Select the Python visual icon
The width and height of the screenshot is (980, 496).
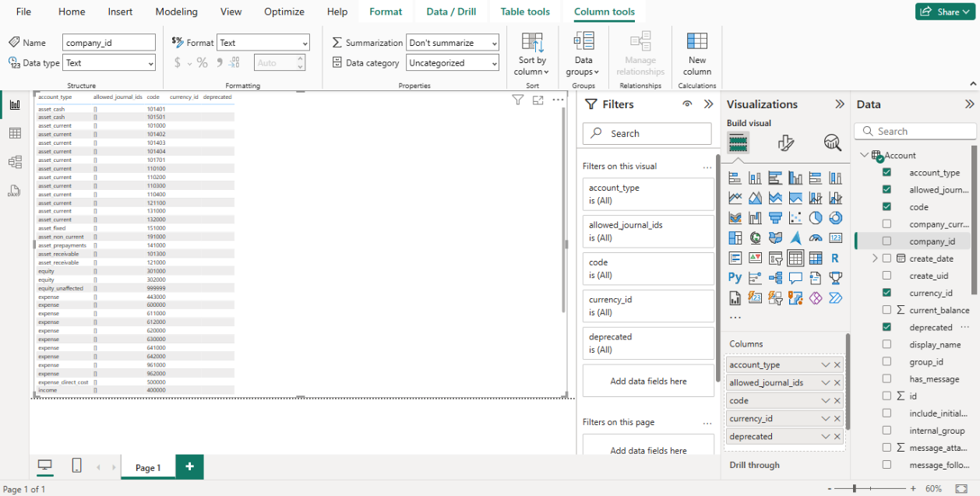coord(735,277)
